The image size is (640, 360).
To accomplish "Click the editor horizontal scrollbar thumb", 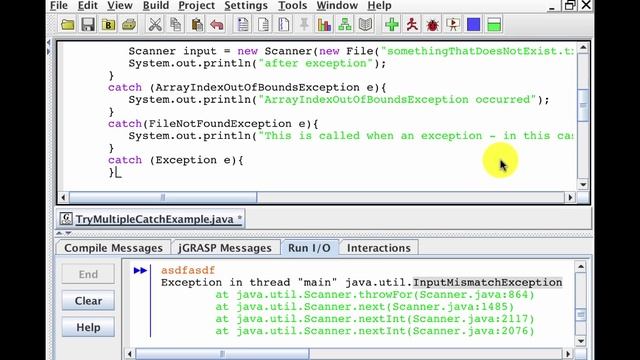I will point(163,198).
